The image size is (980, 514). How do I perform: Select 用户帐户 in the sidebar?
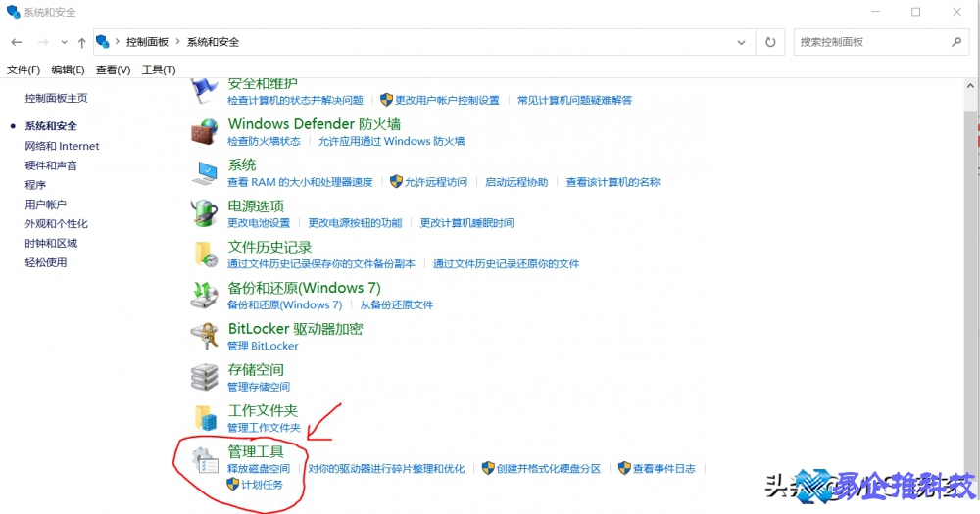46,205
